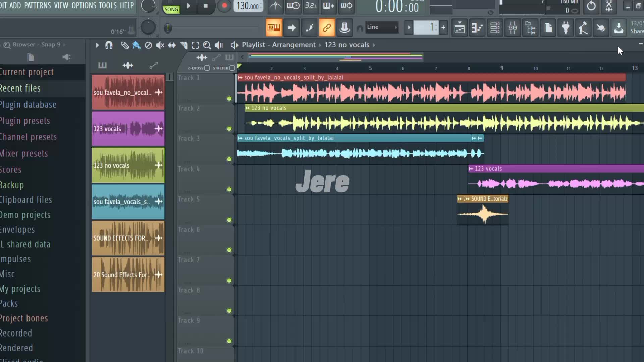Expand the playlist menu arrow

(97, 45)
